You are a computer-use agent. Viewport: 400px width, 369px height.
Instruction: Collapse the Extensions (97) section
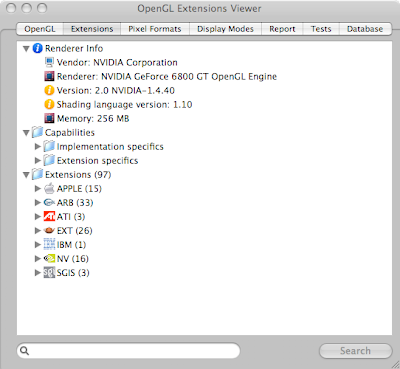tap(26, 175)
